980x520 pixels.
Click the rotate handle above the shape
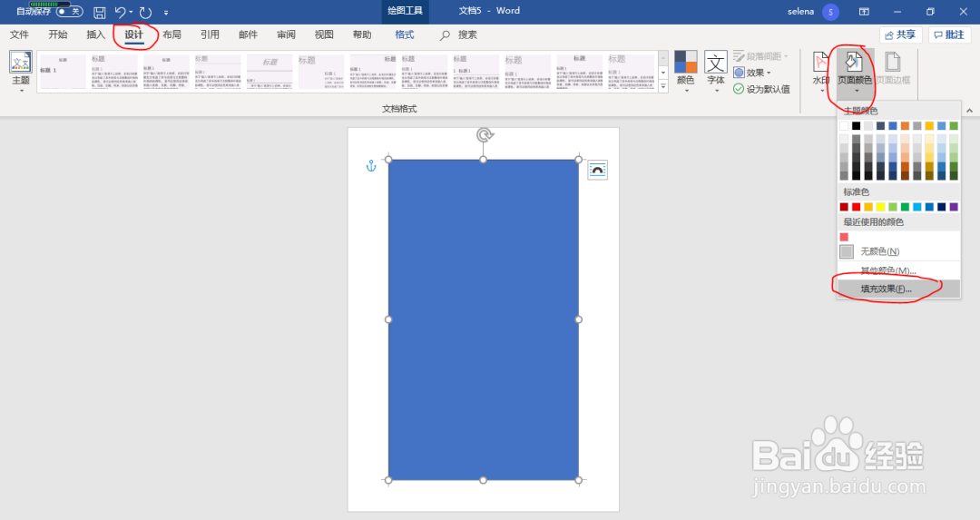click(x=485, y=134)
